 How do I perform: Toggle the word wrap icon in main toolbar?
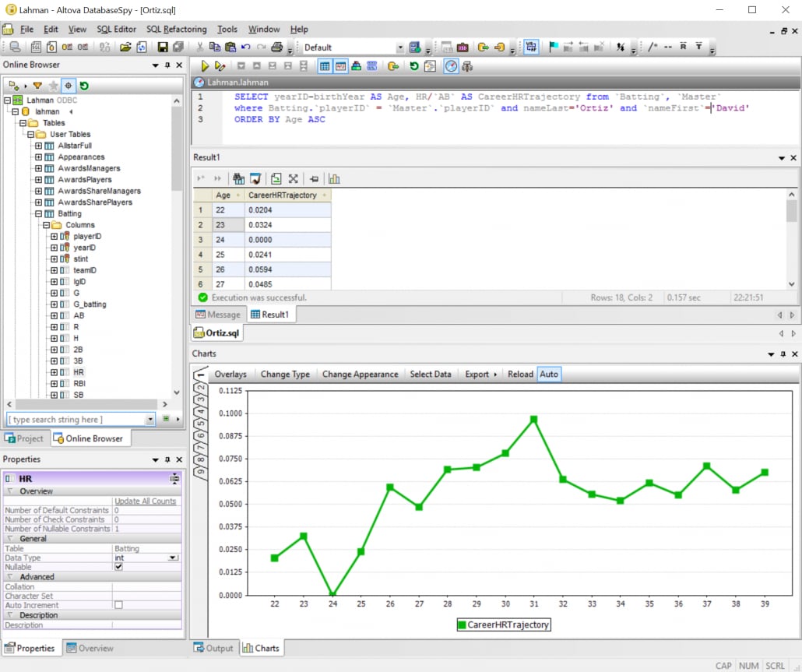click(532, 47)
